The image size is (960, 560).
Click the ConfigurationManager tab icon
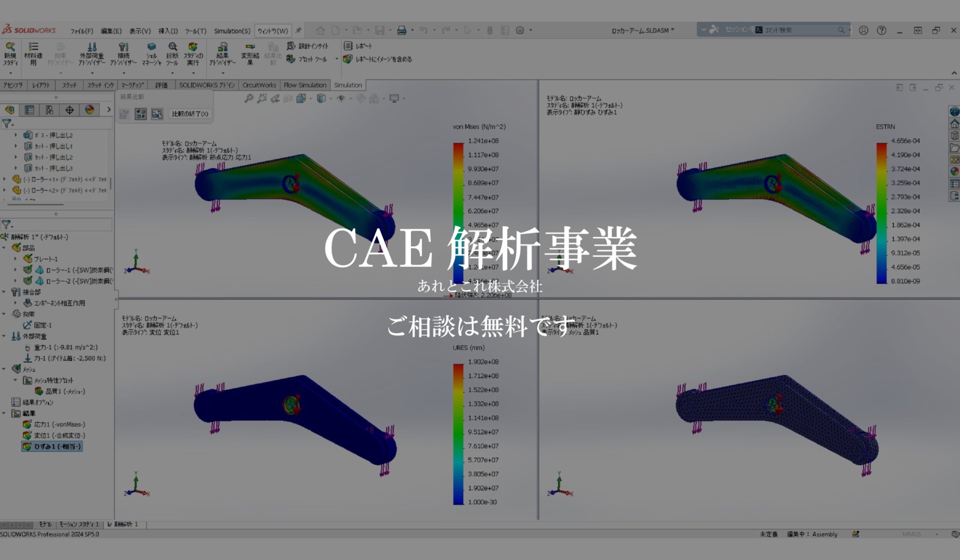click(x=49, y=110)
